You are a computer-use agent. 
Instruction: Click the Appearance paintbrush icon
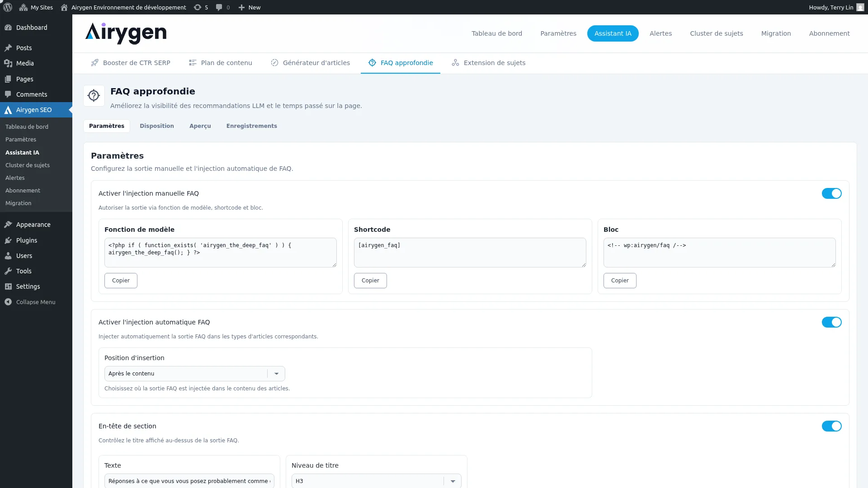pos(8,225)
